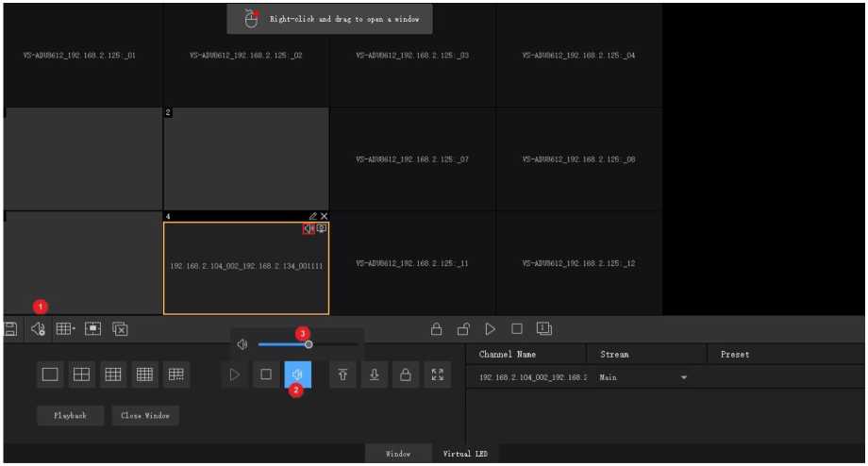868x466 pixels.
Task: Switch to the Virtual LED tab
Action: (464, 454)
